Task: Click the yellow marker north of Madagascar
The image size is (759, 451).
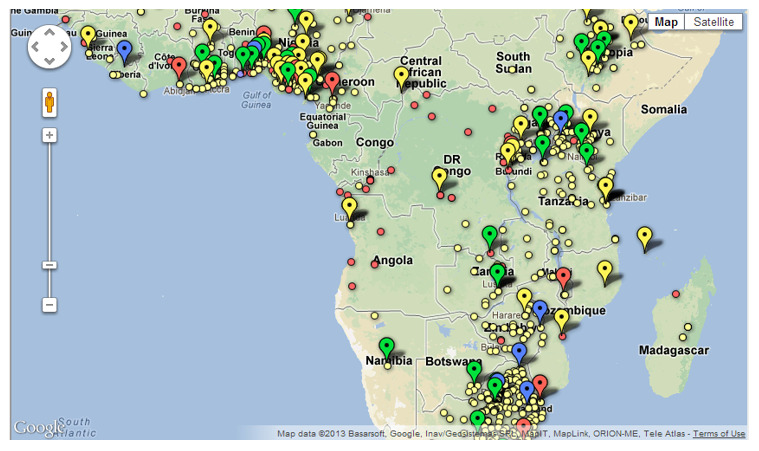Action: pos(645,237)
